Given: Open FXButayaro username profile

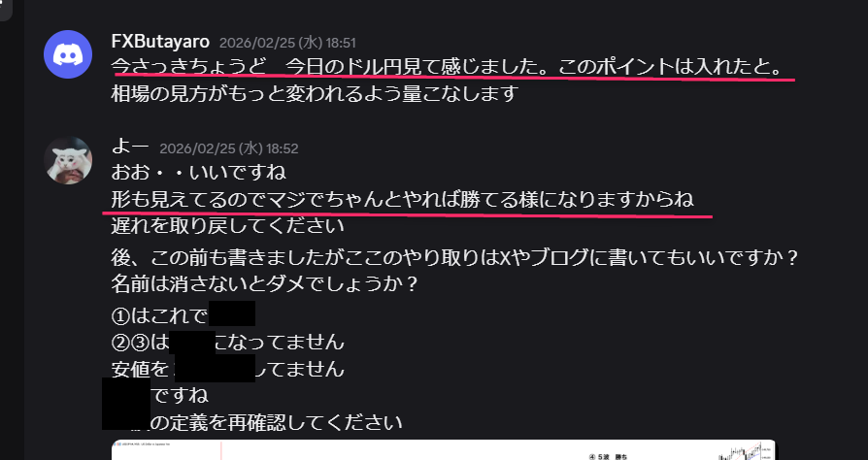Looking at the screenshot, I should point(160,42).
